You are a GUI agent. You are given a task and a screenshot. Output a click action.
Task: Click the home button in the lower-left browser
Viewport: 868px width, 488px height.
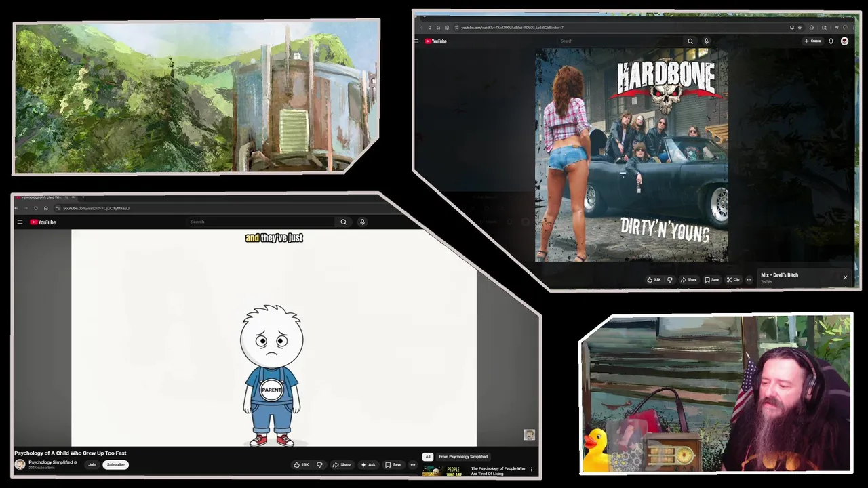[45, 208]
